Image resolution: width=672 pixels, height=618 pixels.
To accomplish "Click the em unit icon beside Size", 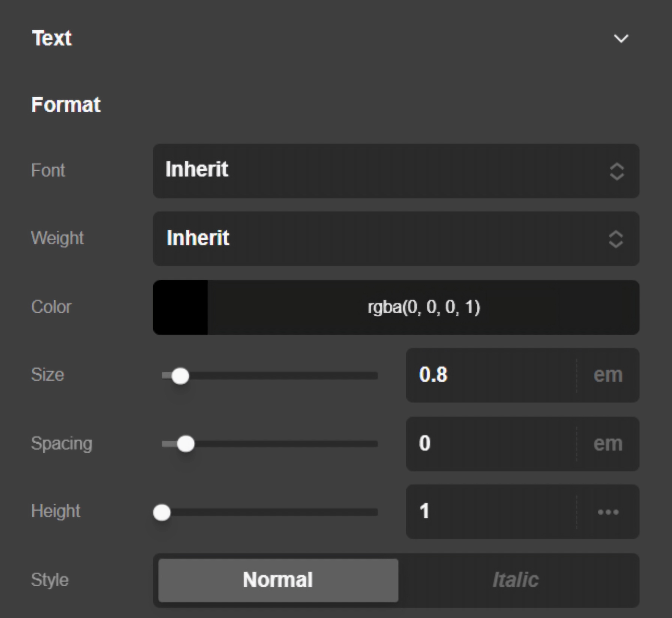I will (608, 375).
